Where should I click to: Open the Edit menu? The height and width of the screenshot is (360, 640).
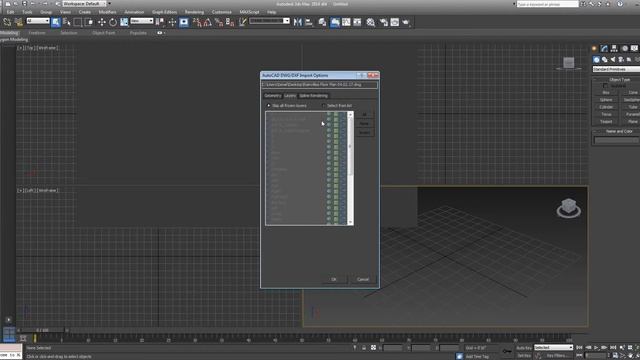10,12
